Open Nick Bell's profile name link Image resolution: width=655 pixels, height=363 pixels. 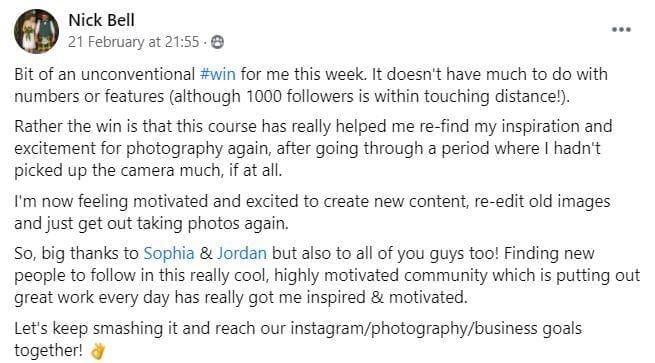[x=101, y=20]
